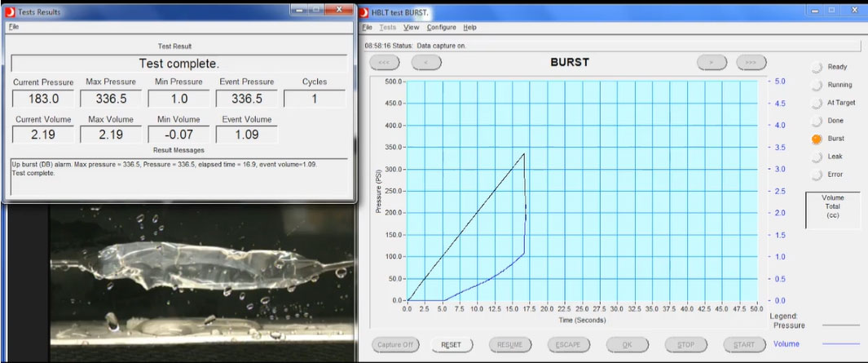
Task: Click the Tests Results window app icon
Action: [x=11, y=11]
